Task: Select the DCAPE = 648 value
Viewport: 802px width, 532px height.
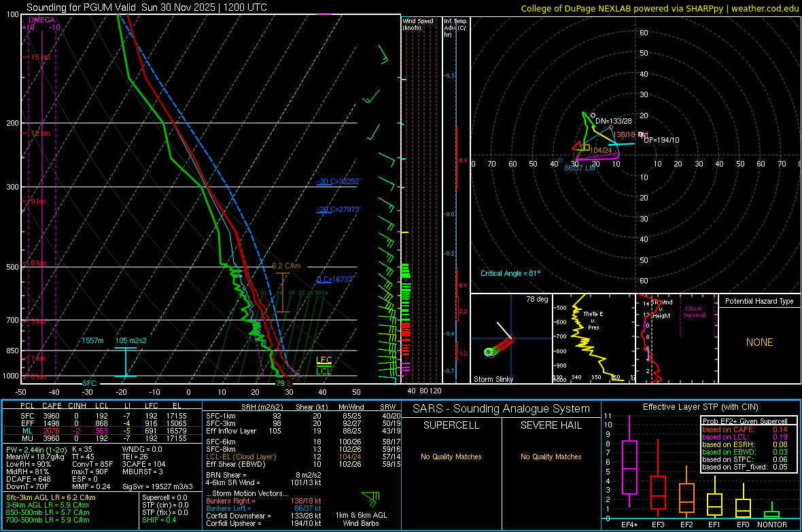Action: pyautogui.click(x=28, y=479)
